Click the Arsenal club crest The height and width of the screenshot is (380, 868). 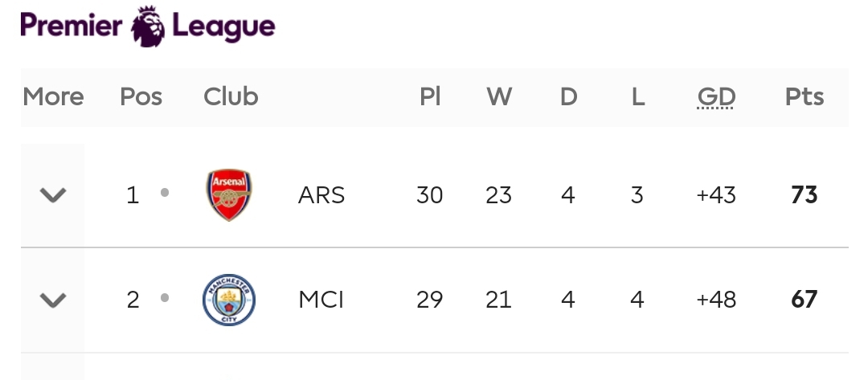click(x=228, y=194)
